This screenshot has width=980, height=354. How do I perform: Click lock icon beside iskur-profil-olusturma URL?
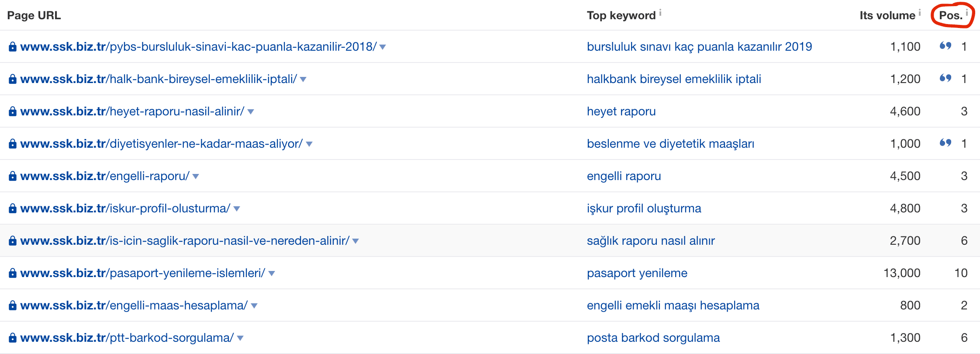13,208
